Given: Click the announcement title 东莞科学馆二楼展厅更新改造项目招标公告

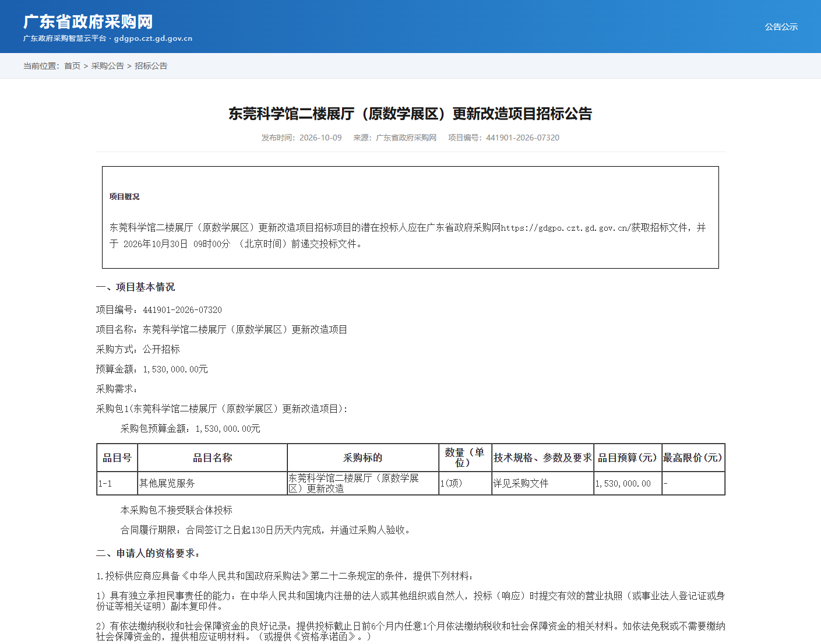Looking at the screenshot, I should (x=410, y=114).
